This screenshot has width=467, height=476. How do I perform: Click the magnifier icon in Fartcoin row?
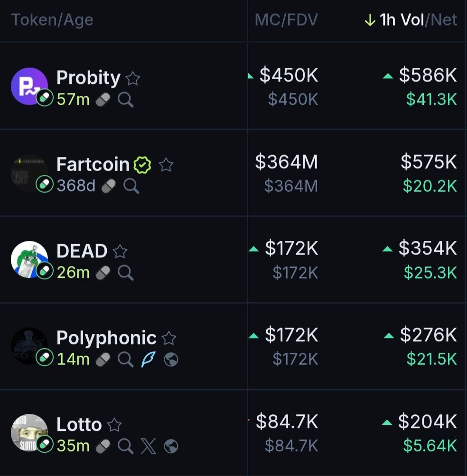[x=131, y=186]
